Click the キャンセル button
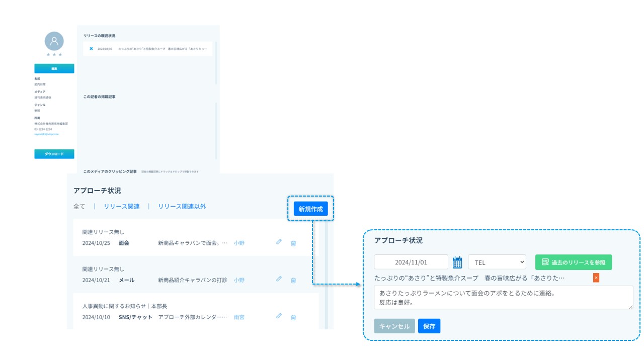 click(x=394, y=326)
